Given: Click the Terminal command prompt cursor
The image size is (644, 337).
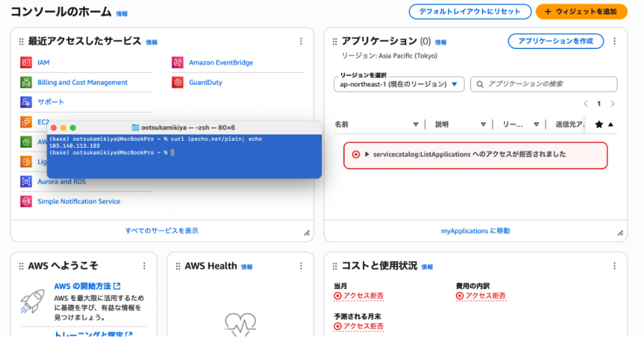Looking at the screenshot, I should 172,153.
